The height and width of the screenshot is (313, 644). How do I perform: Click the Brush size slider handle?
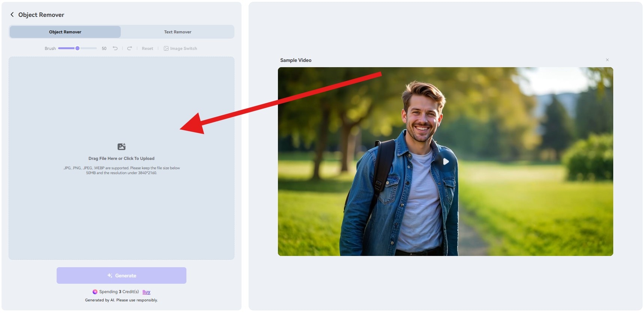77,48
